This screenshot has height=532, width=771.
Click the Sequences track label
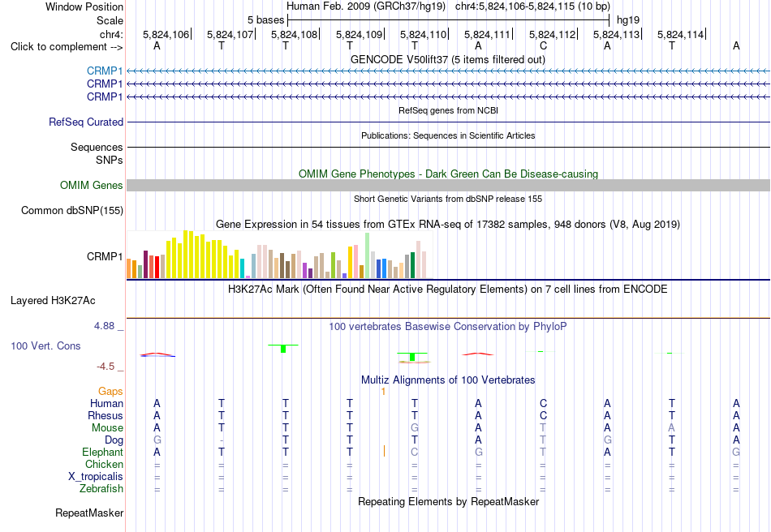click(97, 147)
